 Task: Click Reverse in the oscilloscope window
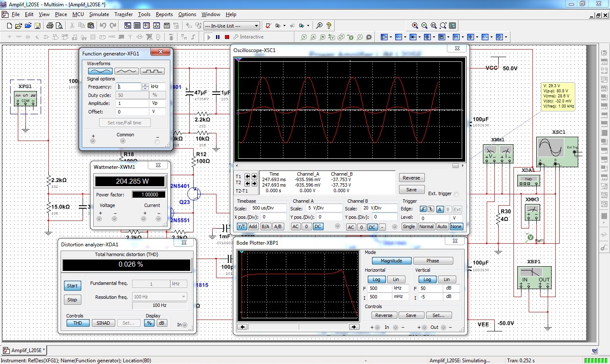pyautogui.click(x=411, y=178)
